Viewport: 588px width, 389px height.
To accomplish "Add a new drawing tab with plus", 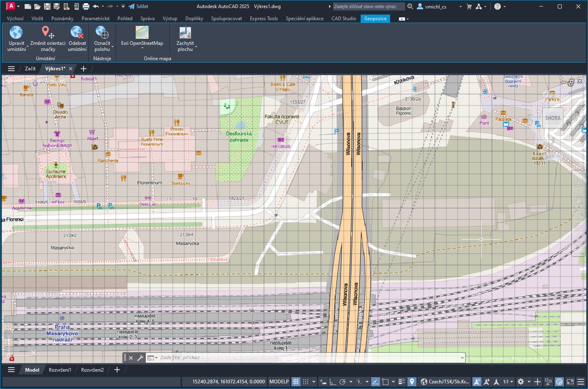I will 84,69.
